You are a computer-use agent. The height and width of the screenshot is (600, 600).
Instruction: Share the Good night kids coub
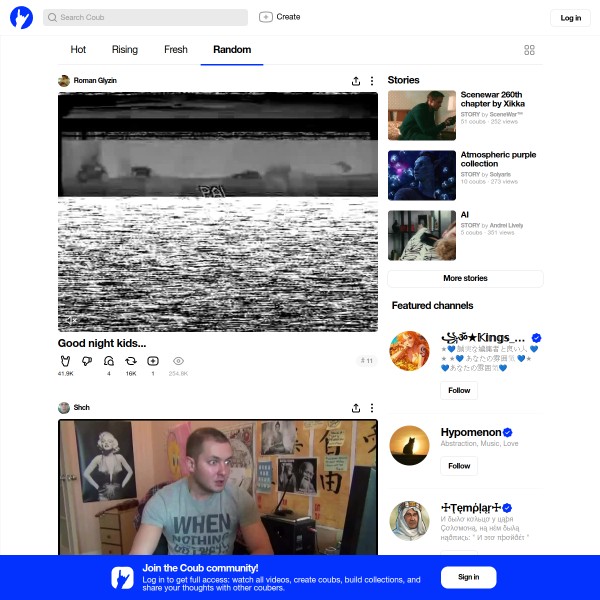click(x=356, y=81)
